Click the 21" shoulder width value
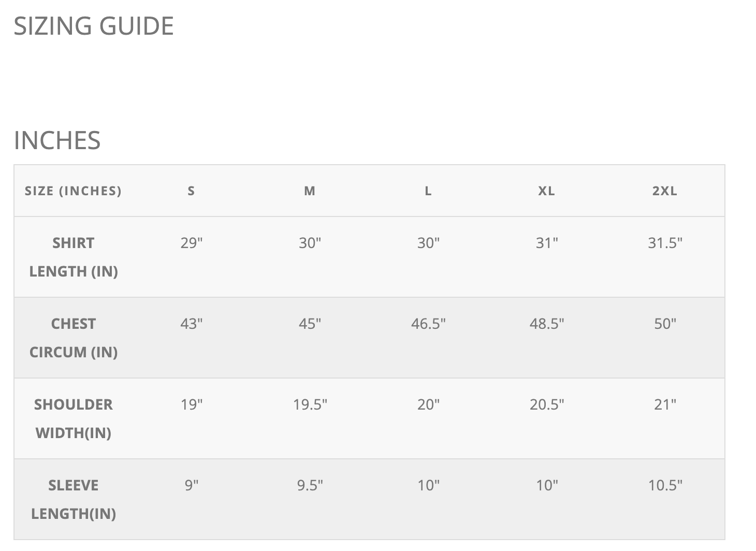The height and width of the screenshot is (551, 756). pos(665,404)
